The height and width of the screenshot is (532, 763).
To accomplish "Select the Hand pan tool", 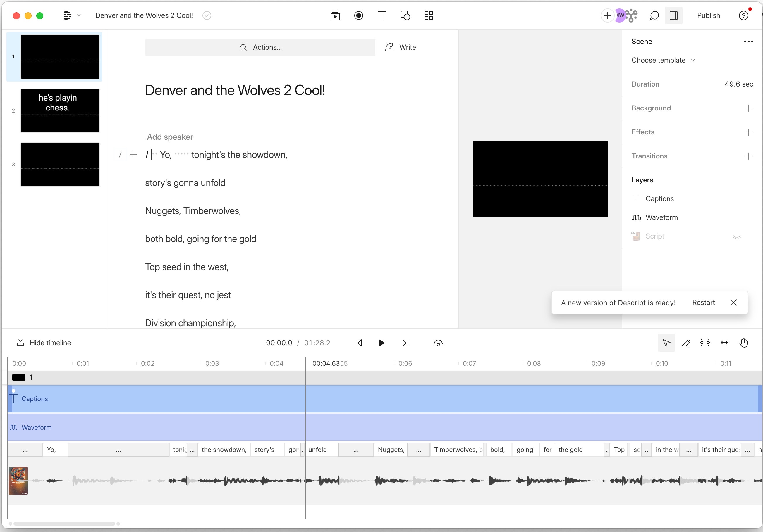I will 743,343.
